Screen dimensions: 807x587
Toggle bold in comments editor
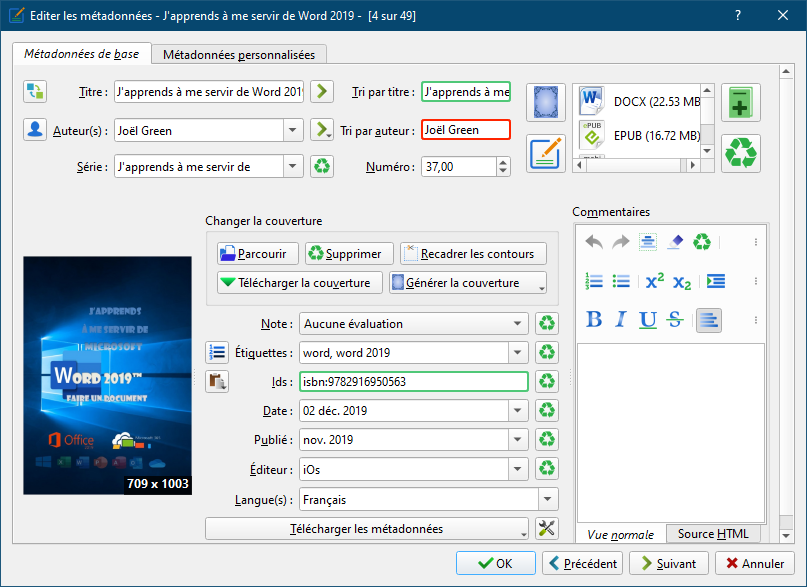[594, 320]
